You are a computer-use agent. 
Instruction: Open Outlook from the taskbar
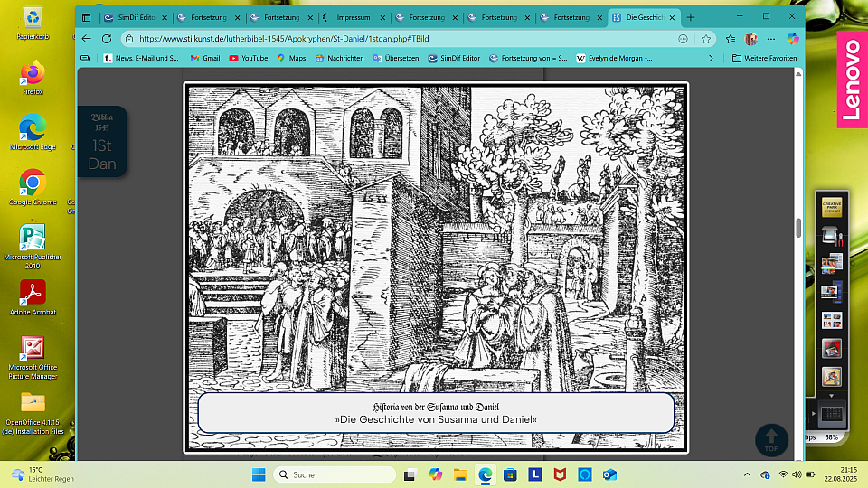click(x=610, y=474)
